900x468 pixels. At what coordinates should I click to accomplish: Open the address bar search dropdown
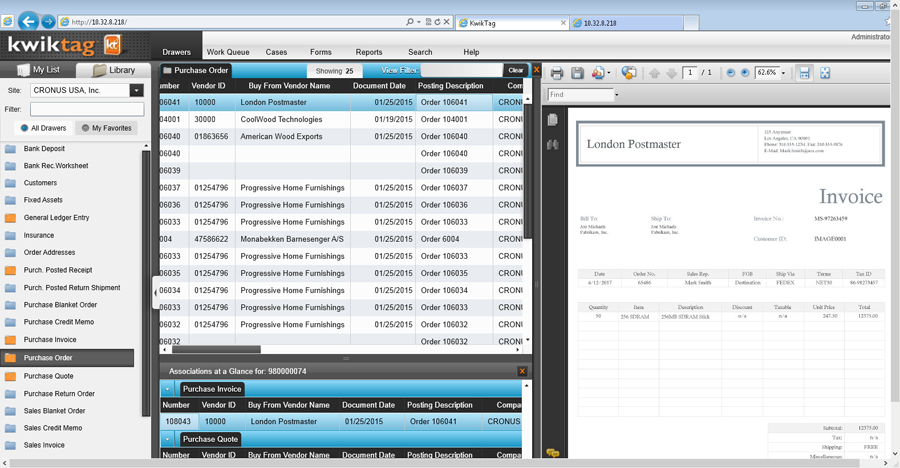(418, 22)
